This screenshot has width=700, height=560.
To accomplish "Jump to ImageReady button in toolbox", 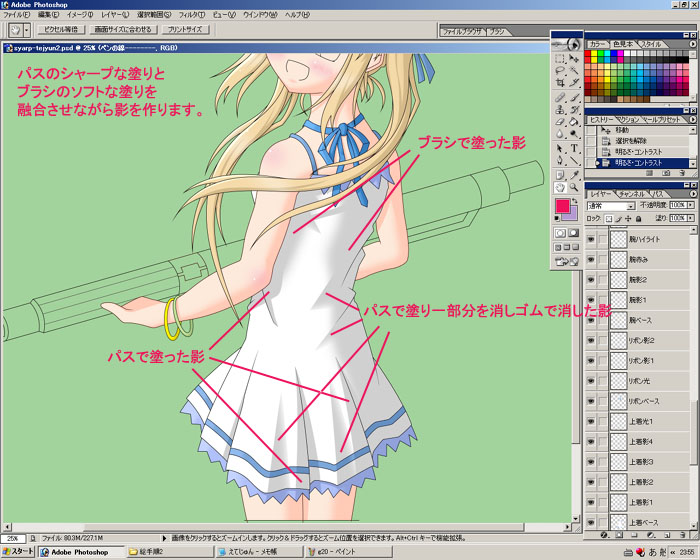I will coord(567,262).
